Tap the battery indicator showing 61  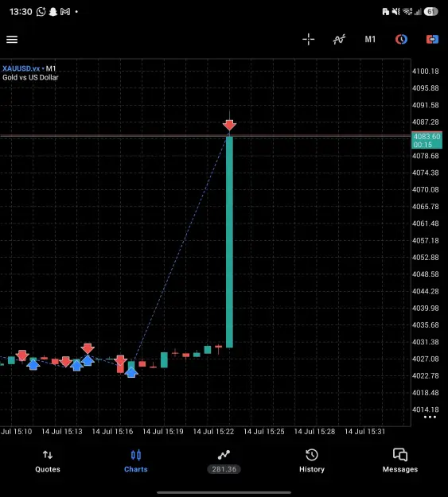click(x=430, y=12)
